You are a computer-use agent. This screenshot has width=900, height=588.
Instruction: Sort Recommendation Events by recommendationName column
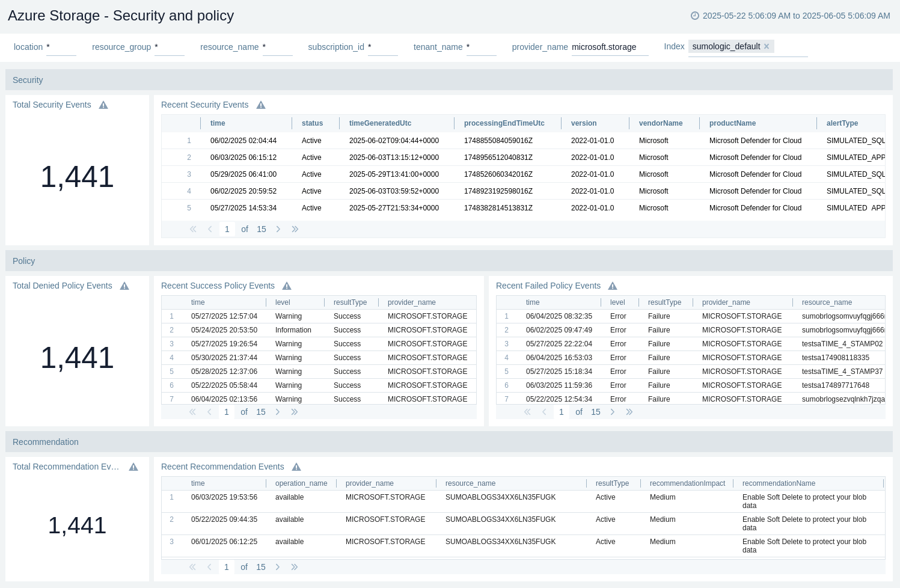click(x=779, y=483)
